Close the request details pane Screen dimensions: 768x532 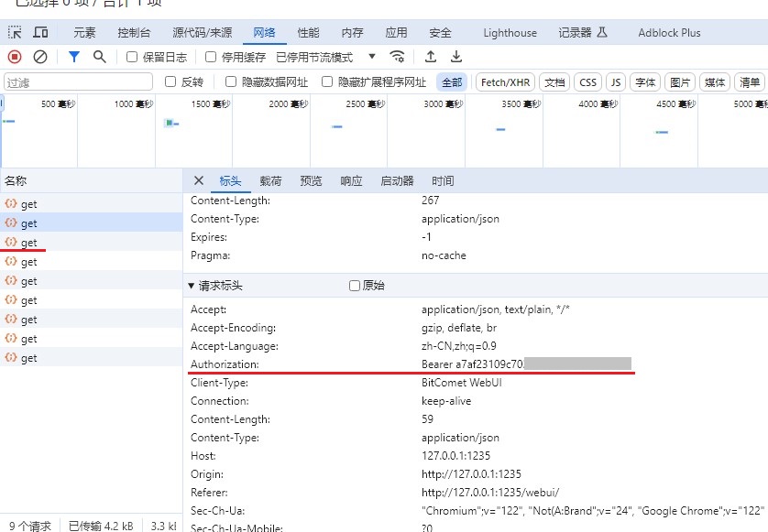coord(198,180)
